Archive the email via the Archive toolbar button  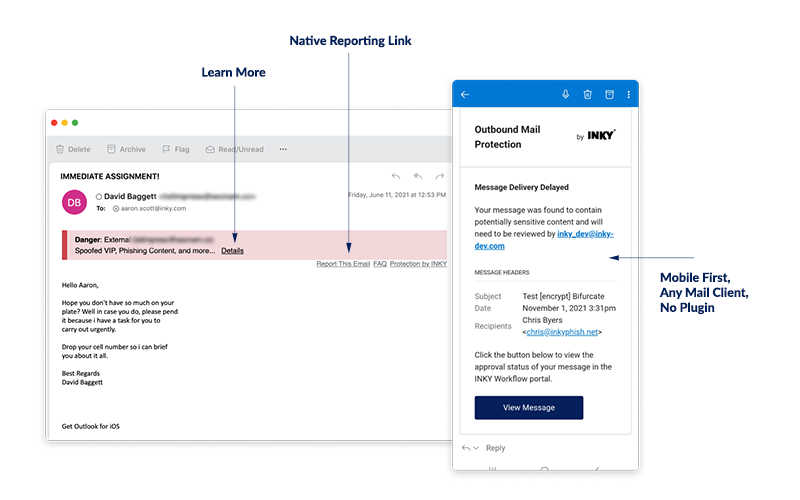point(126,149)
